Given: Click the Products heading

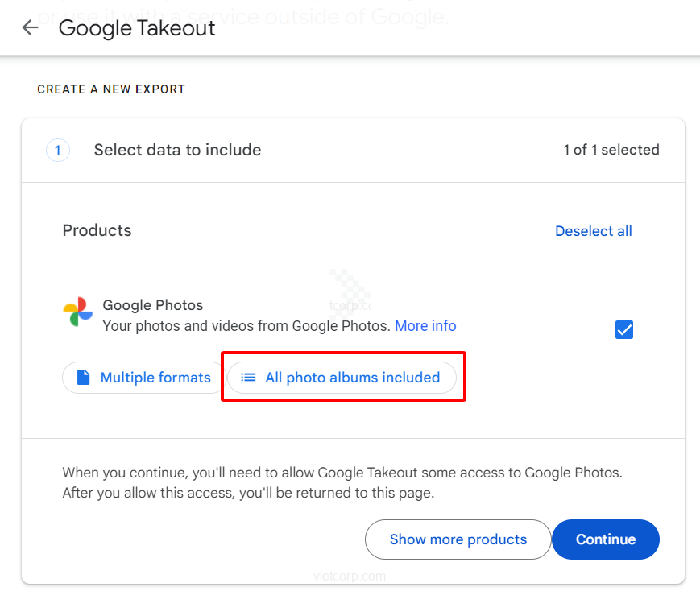Looking at the screenshot, I should (x=97, y=230).
